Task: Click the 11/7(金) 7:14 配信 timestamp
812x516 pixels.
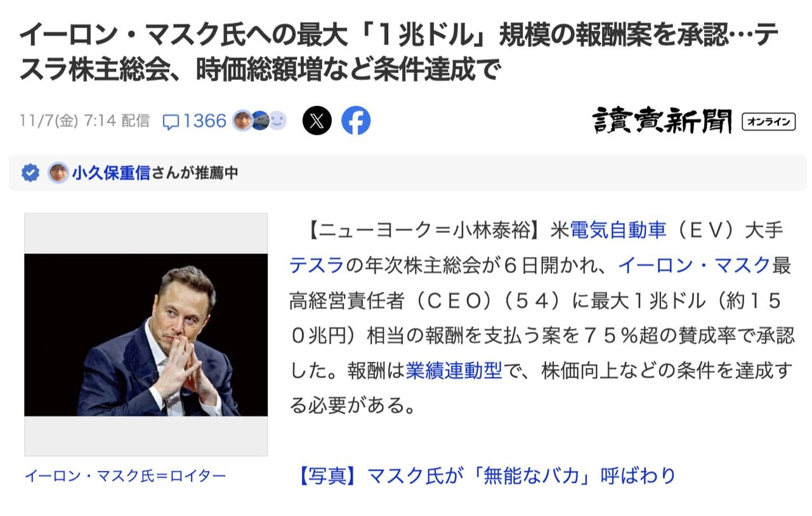Action: click(84, 121)
